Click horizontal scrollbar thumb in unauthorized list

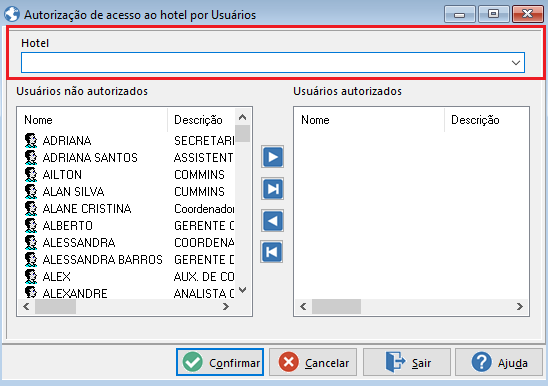coord(55,307)
